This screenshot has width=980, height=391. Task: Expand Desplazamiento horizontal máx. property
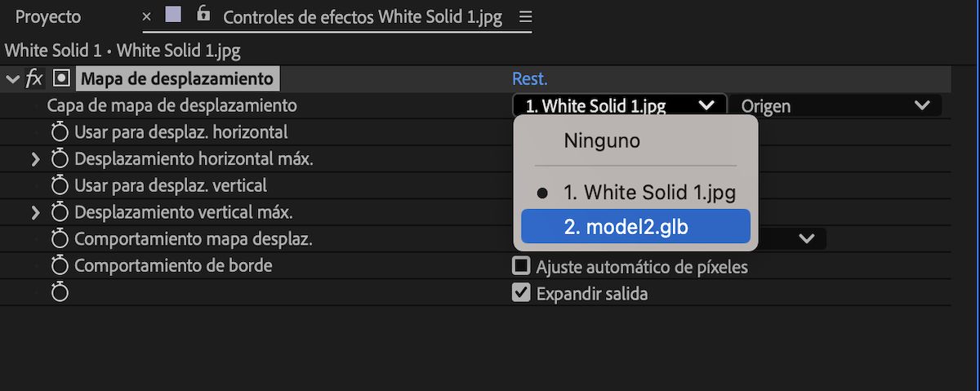tap(35, 159)
